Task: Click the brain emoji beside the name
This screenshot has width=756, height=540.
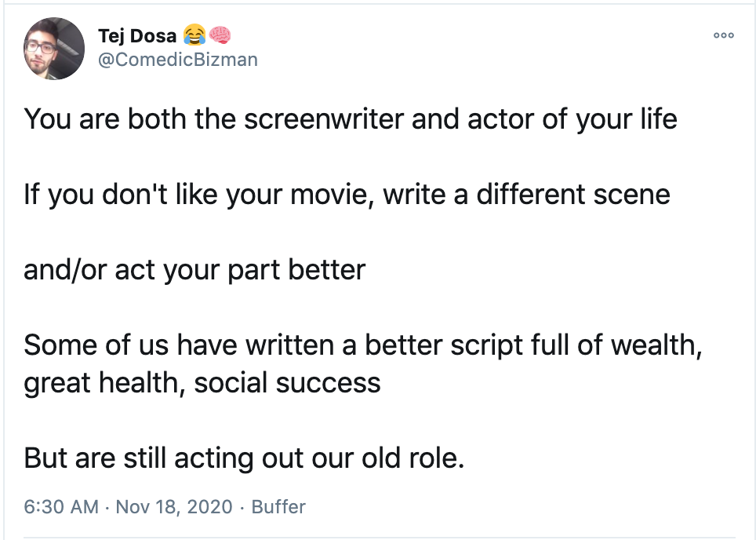Action: [x=219, y=36]
